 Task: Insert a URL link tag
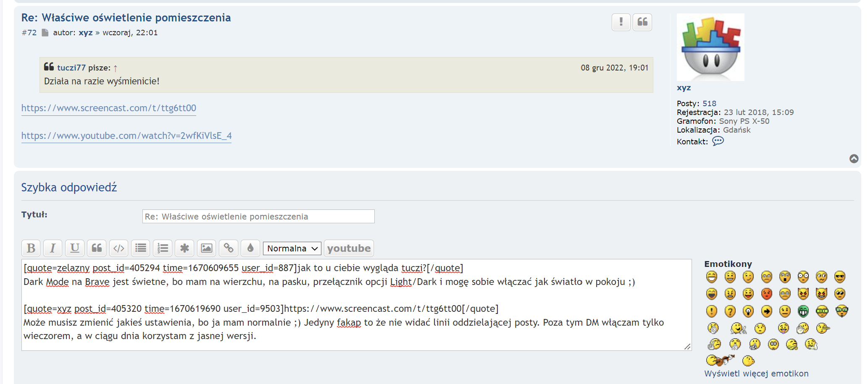(228, 248)
